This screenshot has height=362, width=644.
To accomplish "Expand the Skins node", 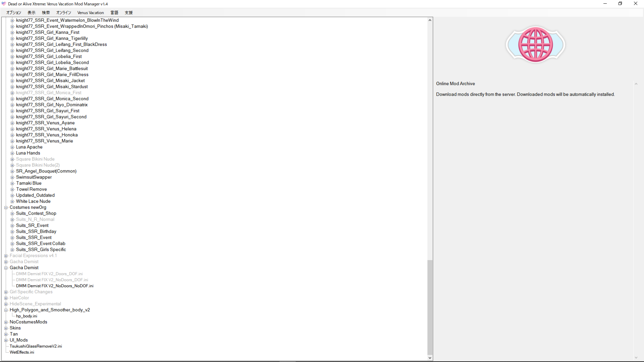I will click(x=6, y=328).
